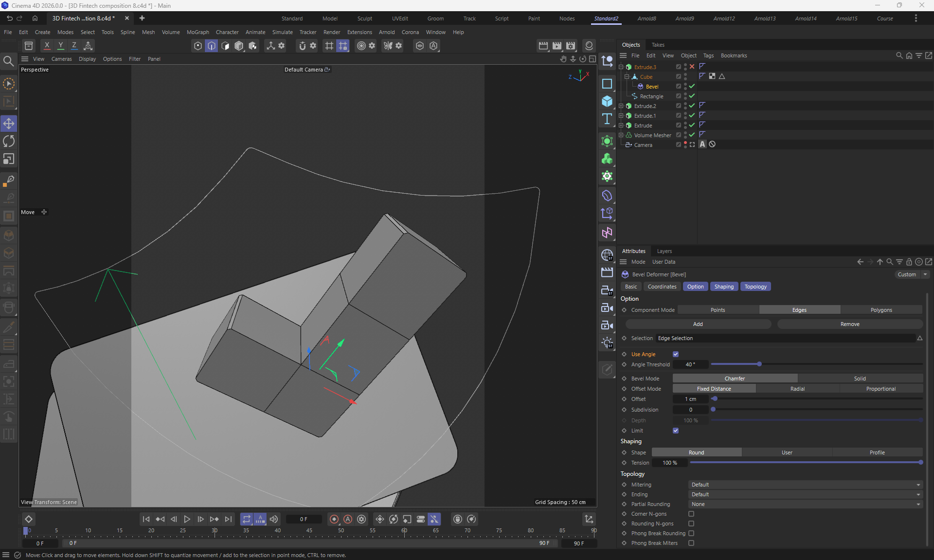Image resolution: width=934 pixels, height=560 pixels.
Task: Toggle the Limit checkbox
Action: pos(676,431)
